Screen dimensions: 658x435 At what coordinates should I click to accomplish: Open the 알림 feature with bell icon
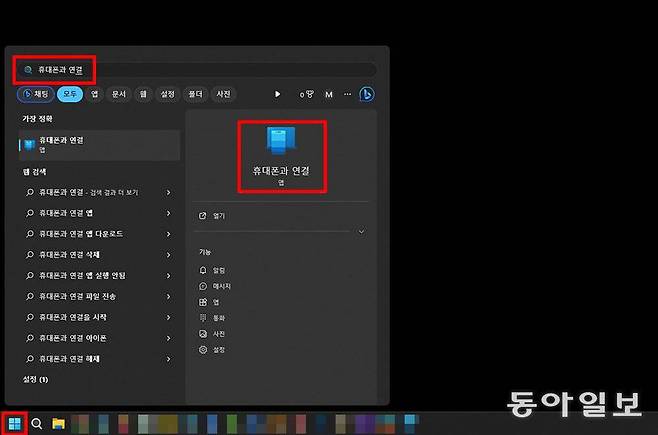coord(212,270)
